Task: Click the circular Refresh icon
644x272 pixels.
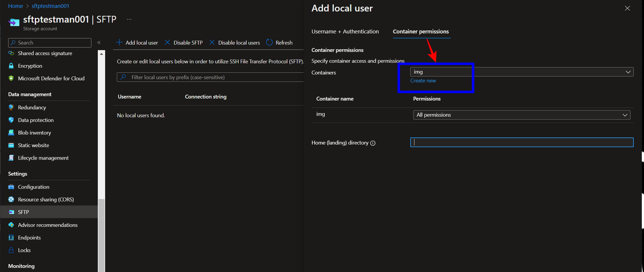Action: pos(269,42)
